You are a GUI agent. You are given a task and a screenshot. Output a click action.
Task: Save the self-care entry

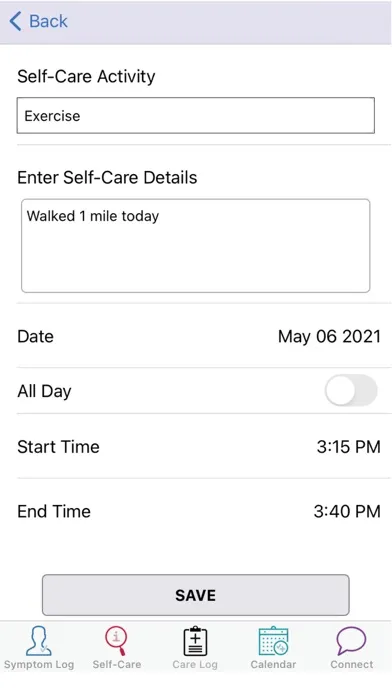196,595
